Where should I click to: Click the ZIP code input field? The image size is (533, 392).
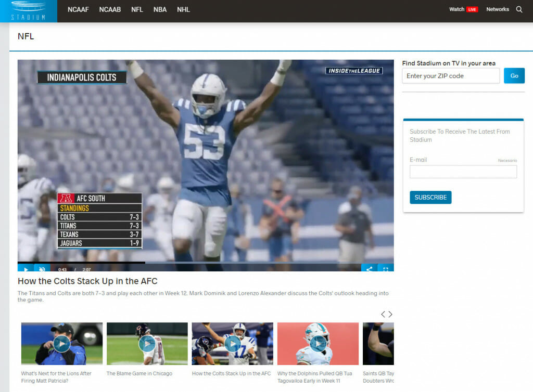pyautogui.click(x=451, y=76)
